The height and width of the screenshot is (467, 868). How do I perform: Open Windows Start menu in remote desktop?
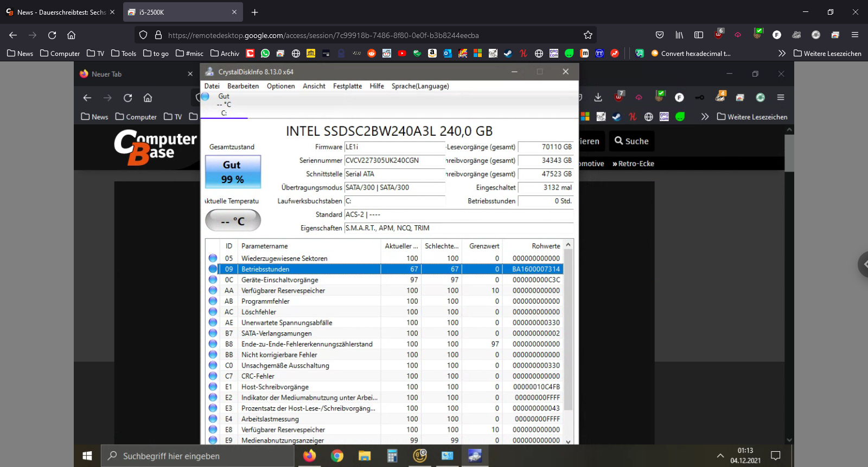click(87, 456)
